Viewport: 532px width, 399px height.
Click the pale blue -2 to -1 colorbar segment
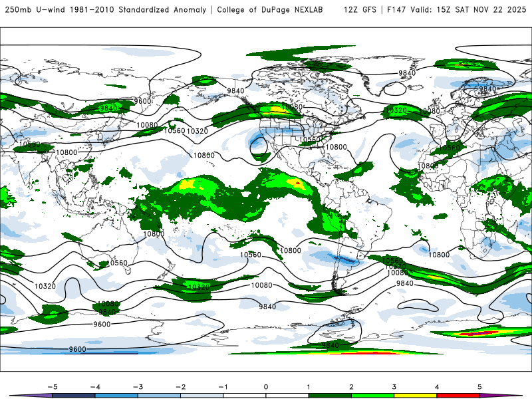tap(202, 396)
